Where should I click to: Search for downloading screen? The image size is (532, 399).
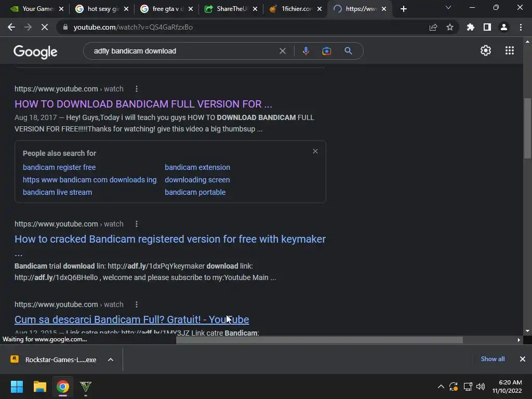[197, 180]
